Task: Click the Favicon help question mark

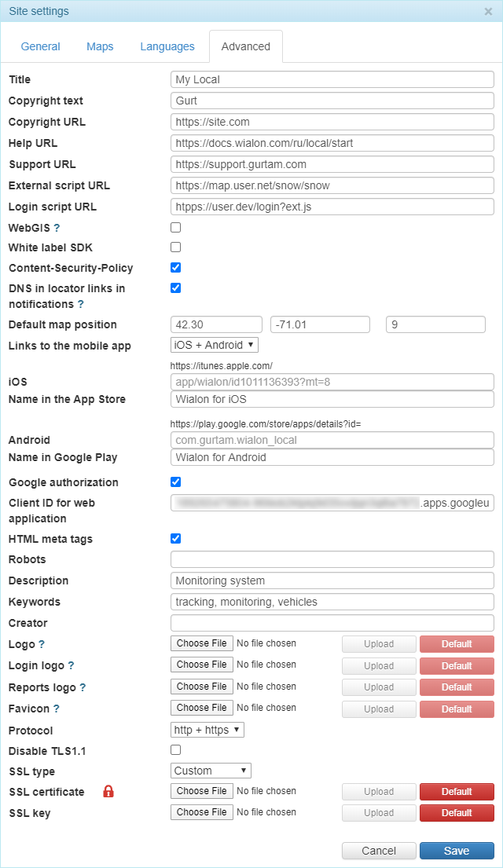Action: [x=57, y=709]
